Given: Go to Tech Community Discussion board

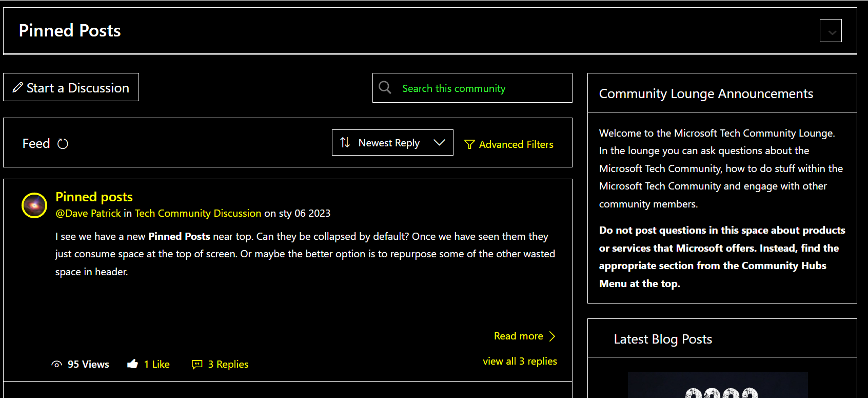Looking at the screenshot, I should tap(198, 213).
